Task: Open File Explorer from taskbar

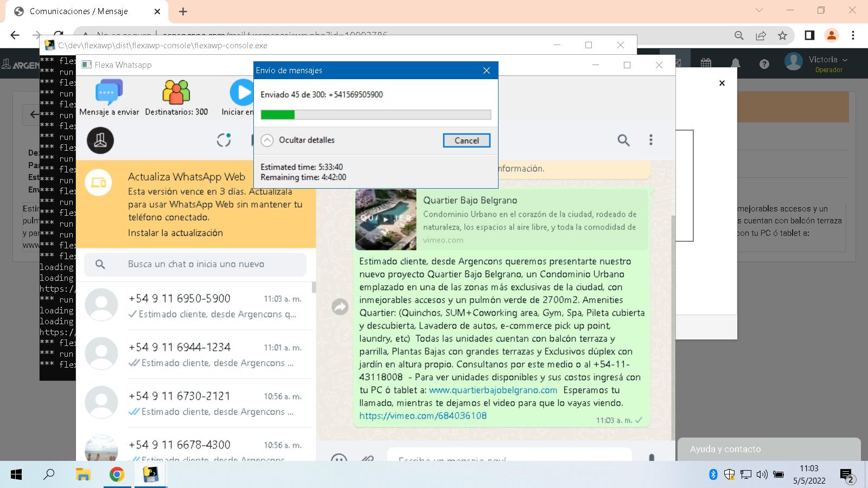Action: [83, 475]
